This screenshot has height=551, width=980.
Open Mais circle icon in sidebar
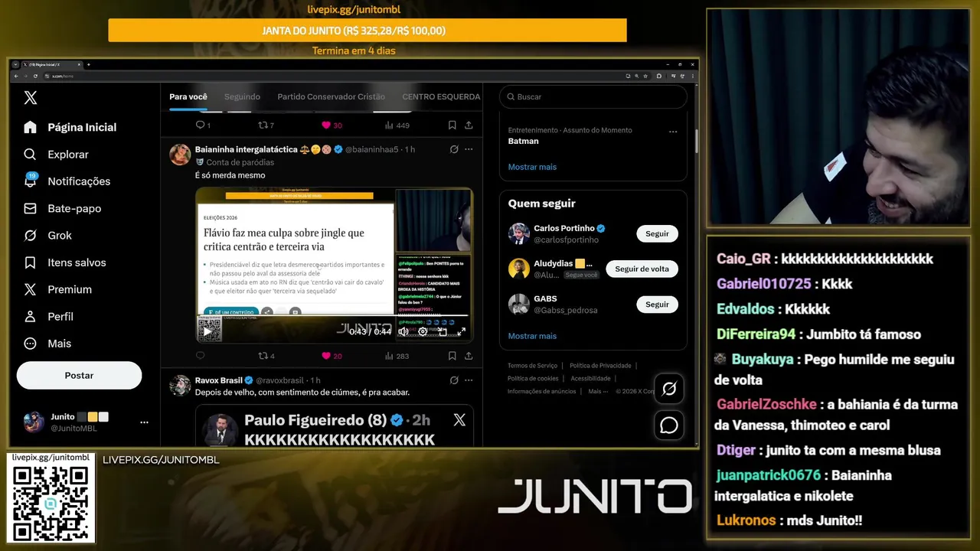click(30, 344)
